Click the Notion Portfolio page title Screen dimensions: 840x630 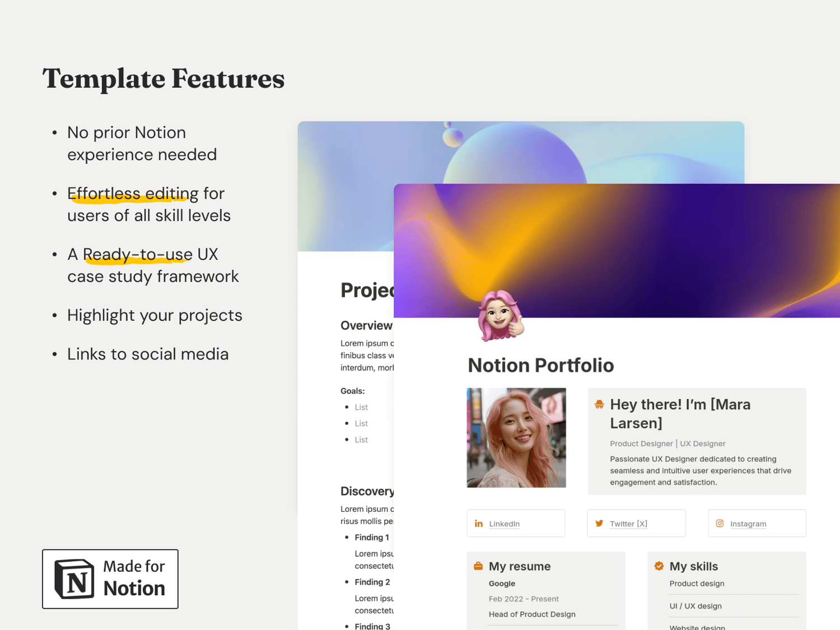coord(541,365)
